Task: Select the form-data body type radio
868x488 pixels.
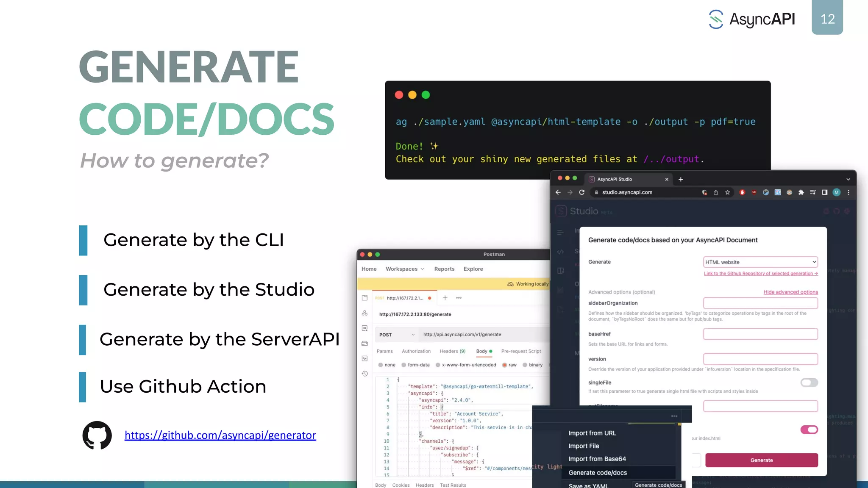Action: tap(404, 365)
